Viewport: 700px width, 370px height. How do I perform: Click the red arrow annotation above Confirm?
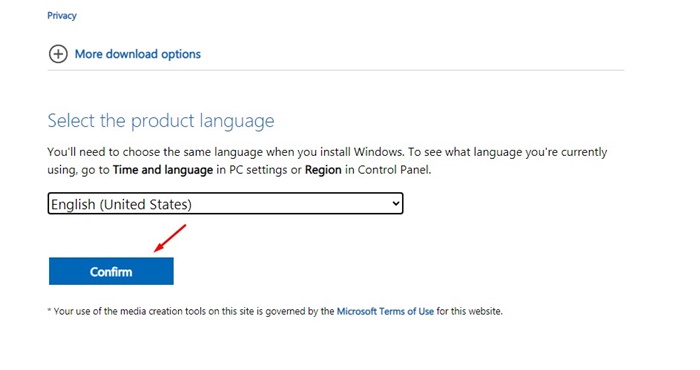coord(170,238)
